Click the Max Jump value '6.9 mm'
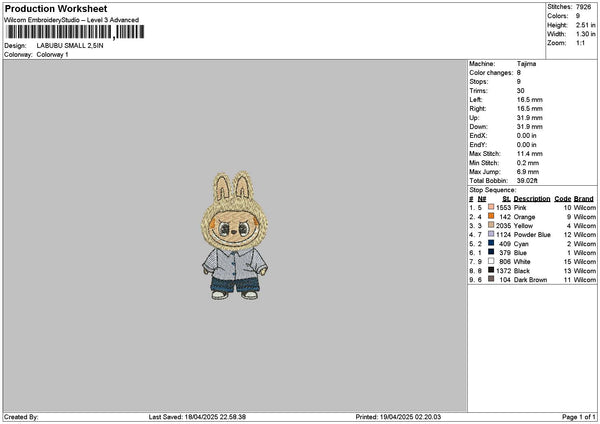 tap(528, 172)
